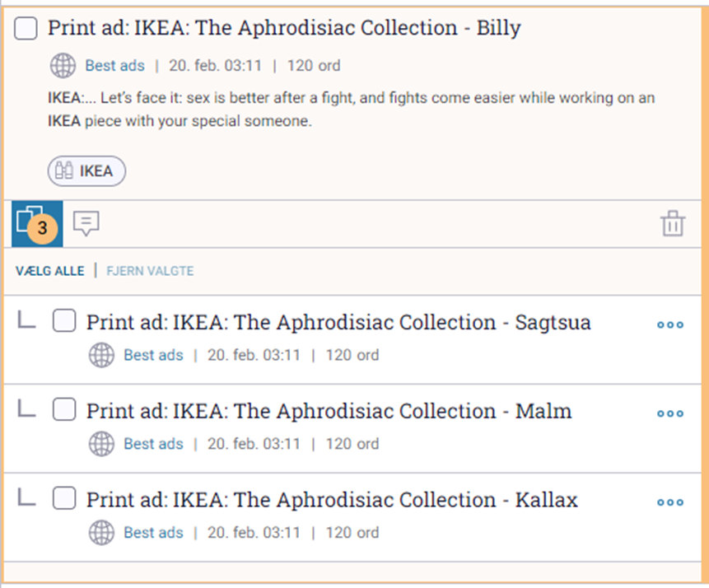The width and height of the screenshot is (709, 588).
Task: Open three-dot menu for Sagtsua article
Action: pos(670,324)
